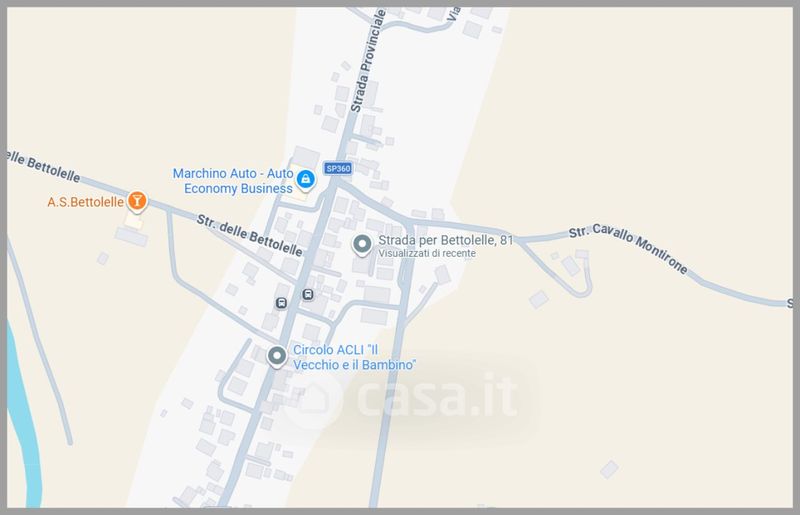
Task: Click the isolated building in the lower-right field
Action: tap(609, 469)
